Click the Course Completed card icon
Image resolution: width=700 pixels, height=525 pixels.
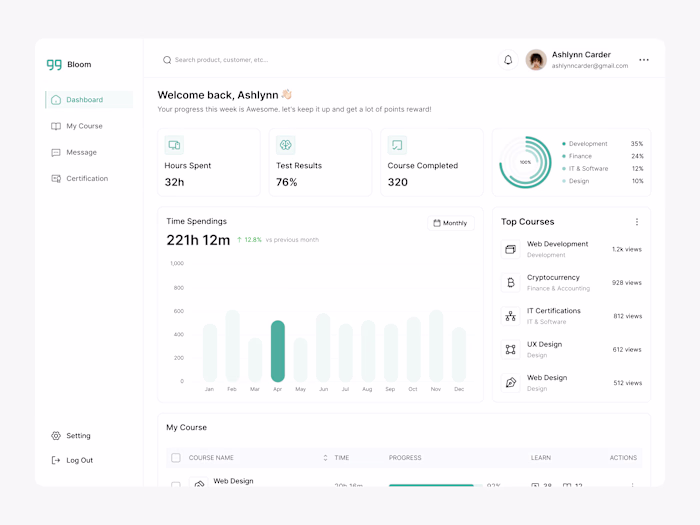click(397, 145)
